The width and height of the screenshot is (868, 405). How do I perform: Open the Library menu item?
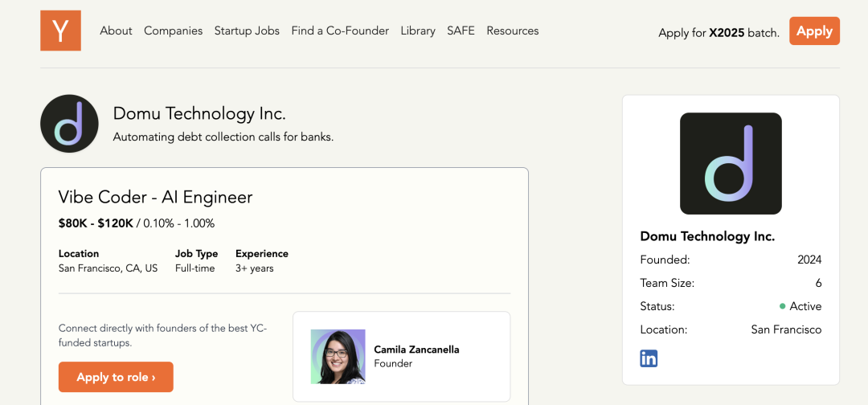[418, 31]
